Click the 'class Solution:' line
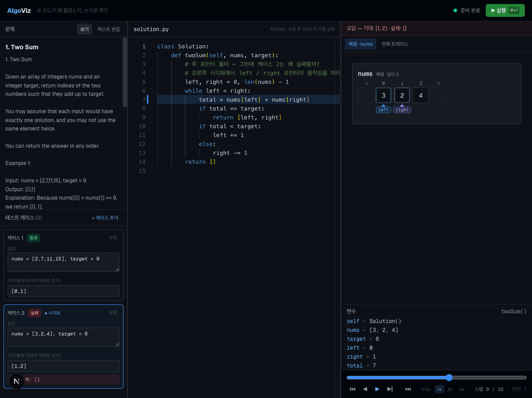The image size is (532, 398). point(183,46)
